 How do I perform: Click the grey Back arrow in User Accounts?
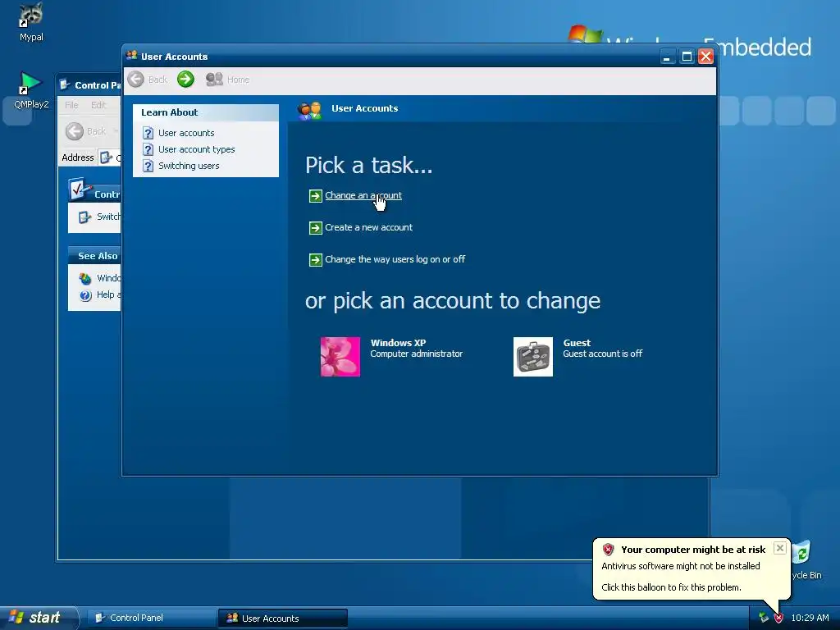135,80
